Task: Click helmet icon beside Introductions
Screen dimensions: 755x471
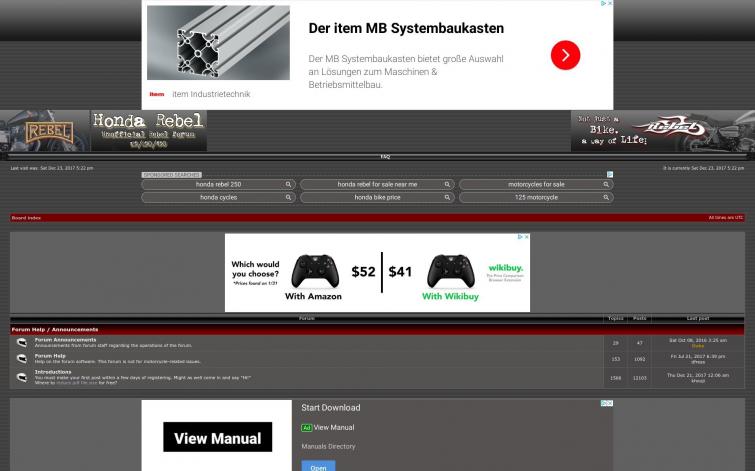Action: pyautogui.click(x=22, y=377)
